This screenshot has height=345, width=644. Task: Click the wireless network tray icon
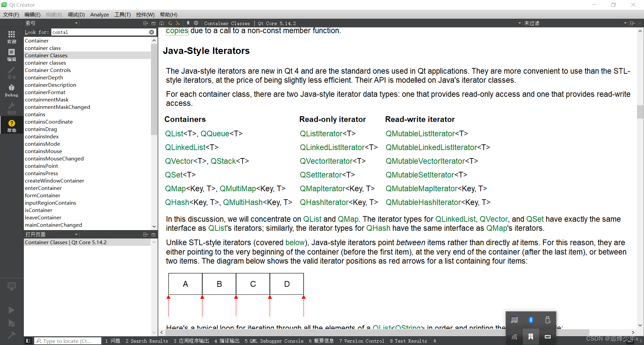515,337
